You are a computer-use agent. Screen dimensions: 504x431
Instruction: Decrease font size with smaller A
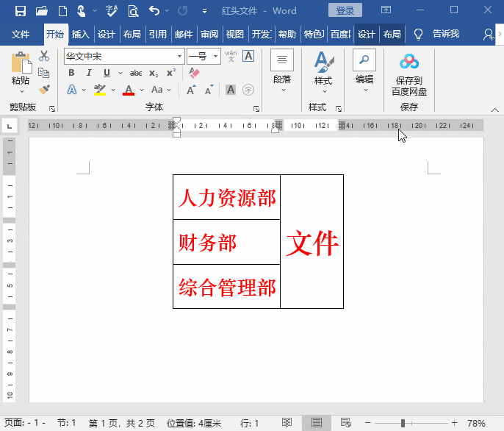pyautogui.click(x=209, y=90)
